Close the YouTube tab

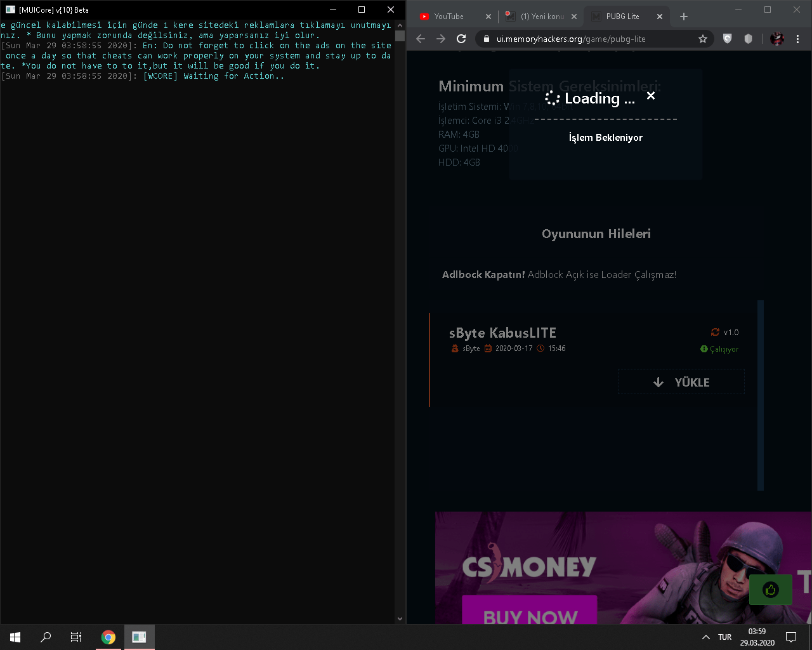click(x=488, y=17)
